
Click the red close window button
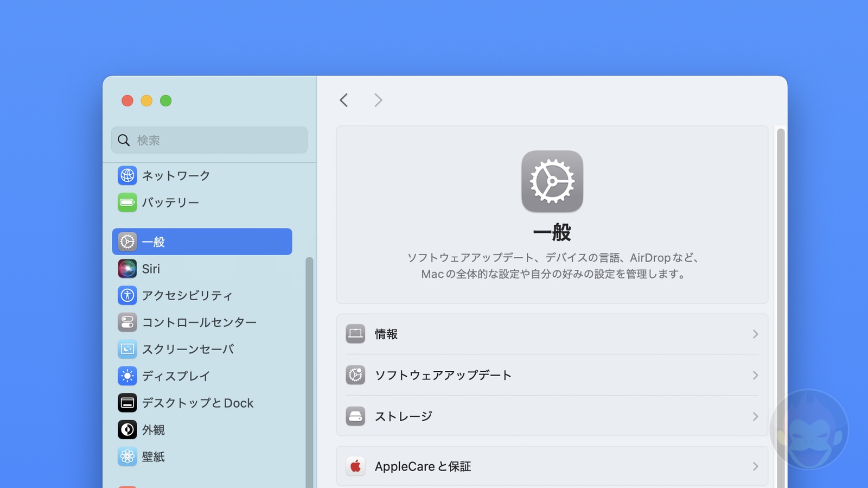(x=127, y=100)
